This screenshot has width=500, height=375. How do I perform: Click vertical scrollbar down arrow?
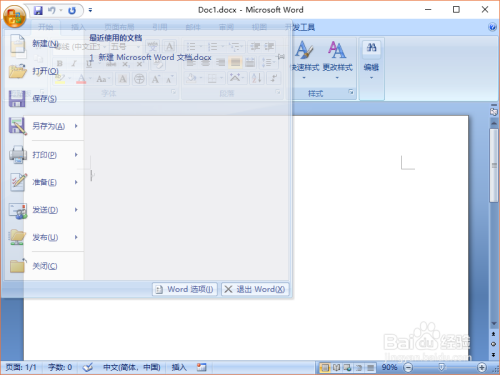click(494, 323)
